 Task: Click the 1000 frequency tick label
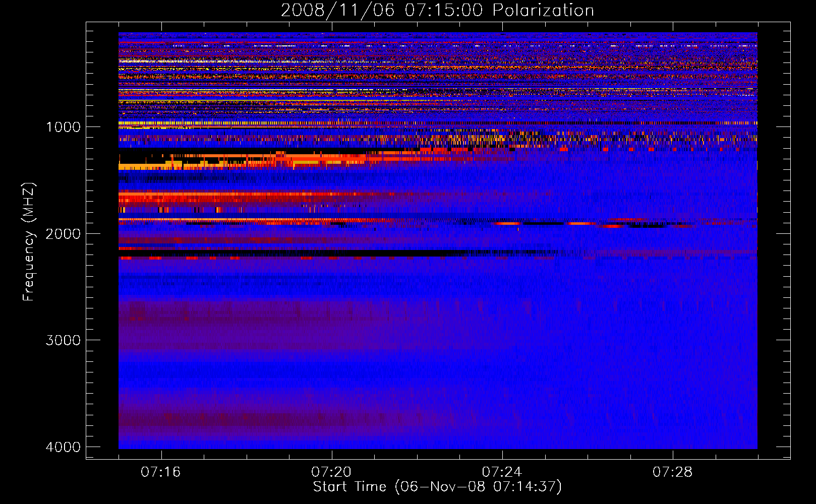[x=63, y=127]
